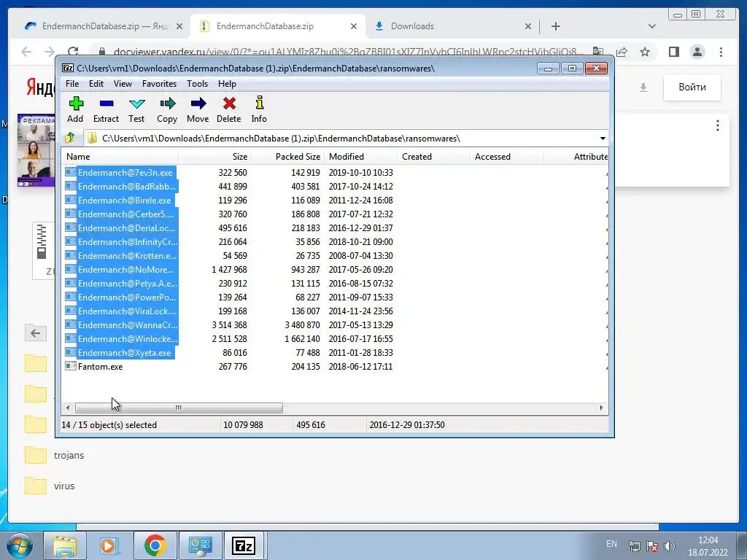
Task: Open the Help menu in 7-Zip
Action: pos(227,84)
